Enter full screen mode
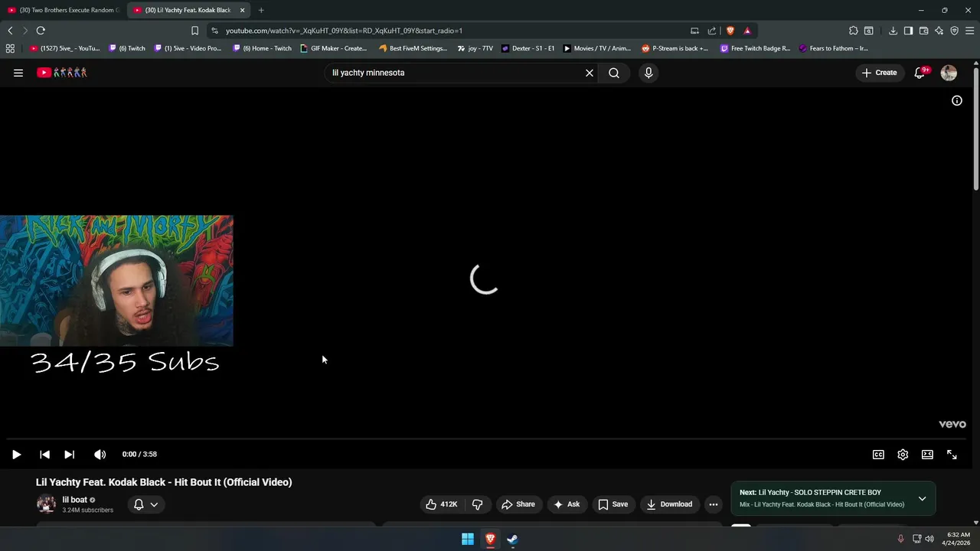 tap(952, 455)
